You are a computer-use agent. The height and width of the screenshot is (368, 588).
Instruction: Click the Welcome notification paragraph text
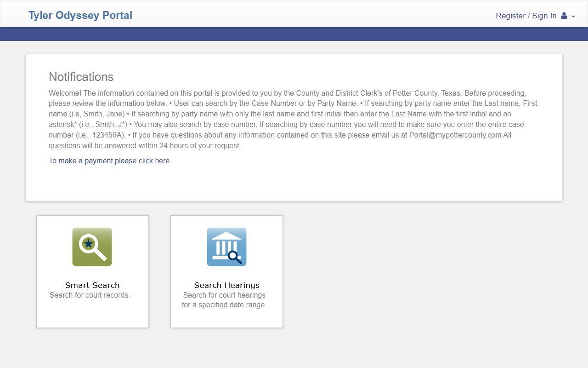pos(293,119)
